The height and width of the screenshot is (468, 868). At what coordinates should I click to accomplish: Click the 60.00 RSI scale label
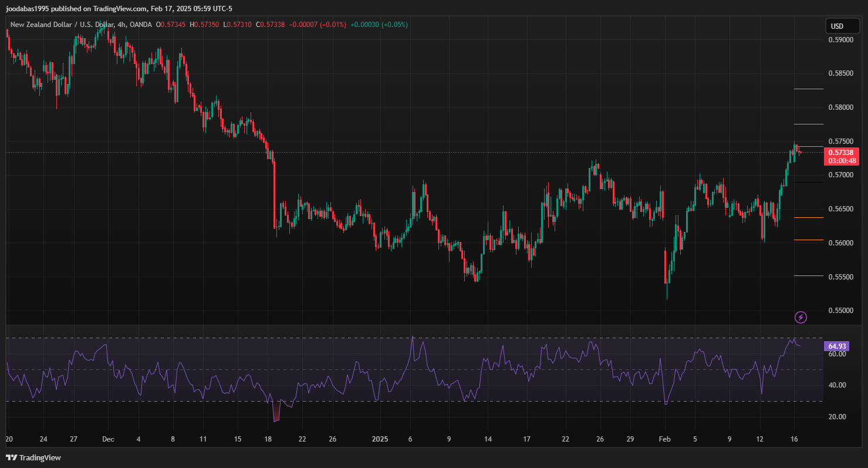coord(837,354)
